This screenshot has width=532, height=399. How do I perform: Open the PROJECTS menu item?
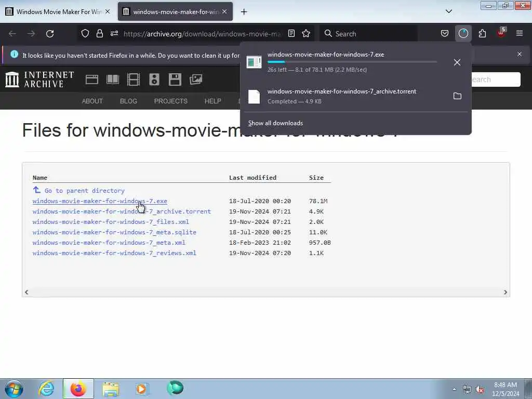tap(170, 101)
